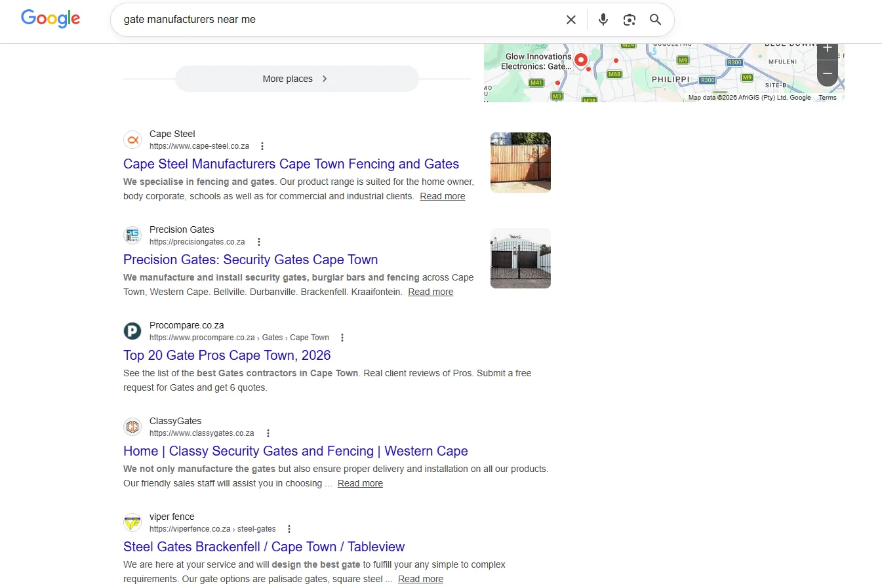Click the Google logo
This screenshot has width=882, height=588.
50,19
